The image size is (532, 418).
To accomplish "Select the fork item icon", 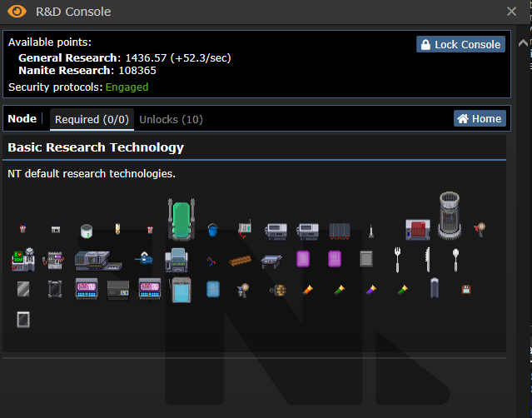I will 397,259.
